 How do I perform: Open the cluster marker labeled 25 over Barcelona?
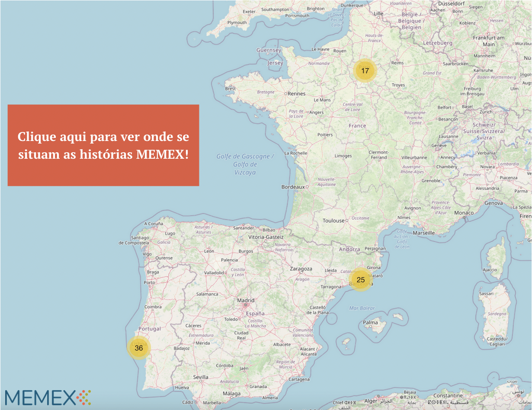(361, 280)
